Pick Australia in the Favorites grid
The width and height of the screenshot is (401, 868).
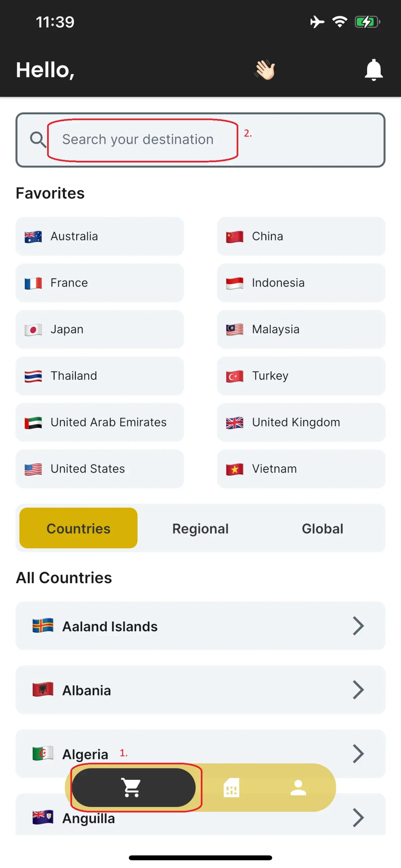coord(99,236)
